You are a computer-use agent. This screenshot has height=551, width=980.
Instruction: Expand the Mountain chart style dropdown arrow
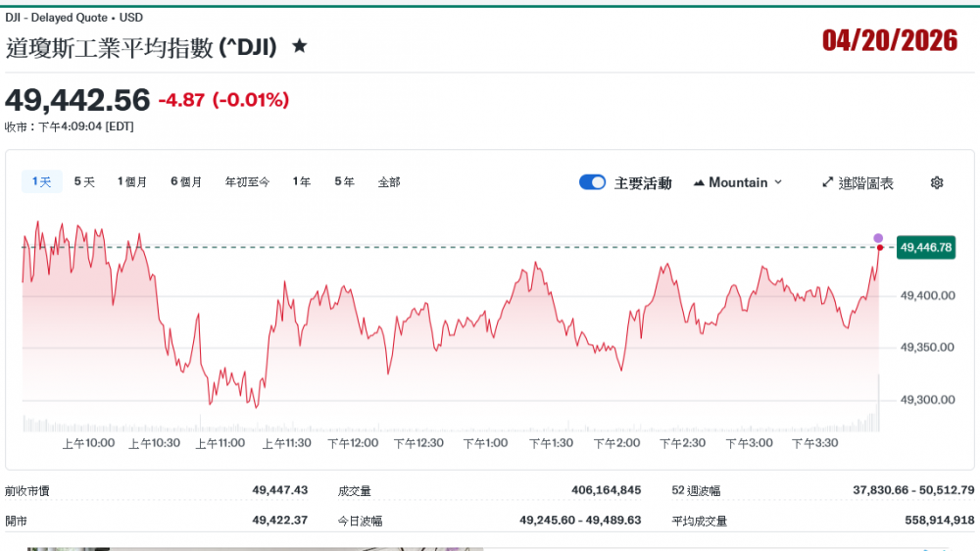click(778, 182)
